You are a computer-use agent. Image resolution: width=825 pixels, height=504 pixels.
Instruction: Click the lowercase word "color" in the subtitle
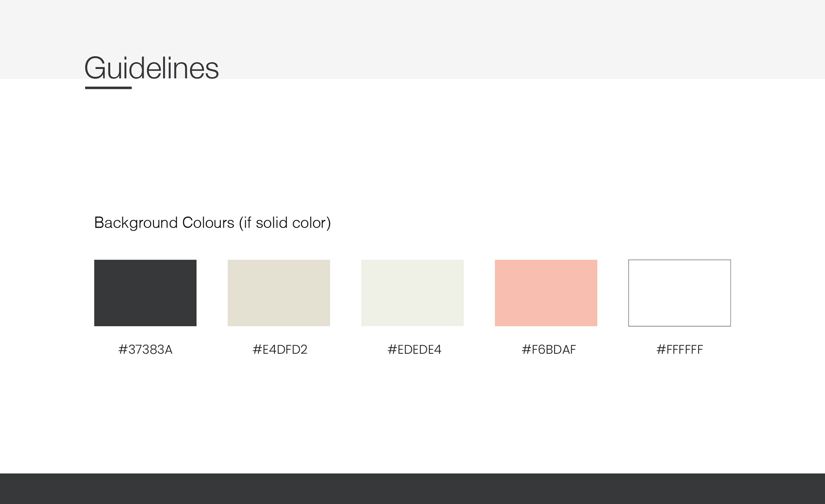pos(309,223)
